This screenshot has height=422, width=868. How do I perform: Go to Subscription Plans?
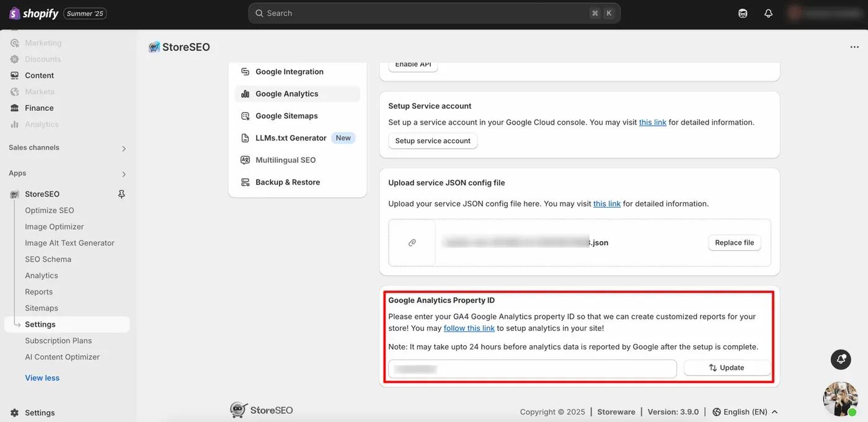58,340
